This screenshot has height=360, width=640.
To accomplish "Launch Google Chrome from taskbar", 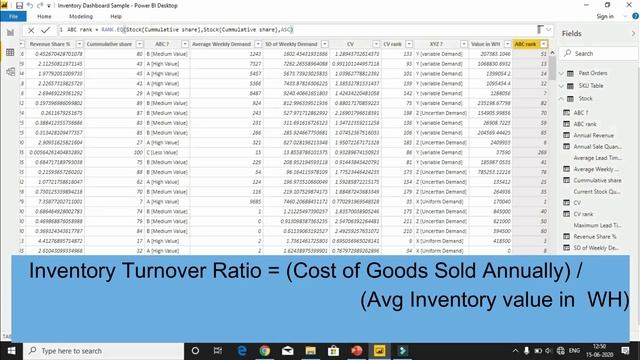I will [x=264, y=351].
